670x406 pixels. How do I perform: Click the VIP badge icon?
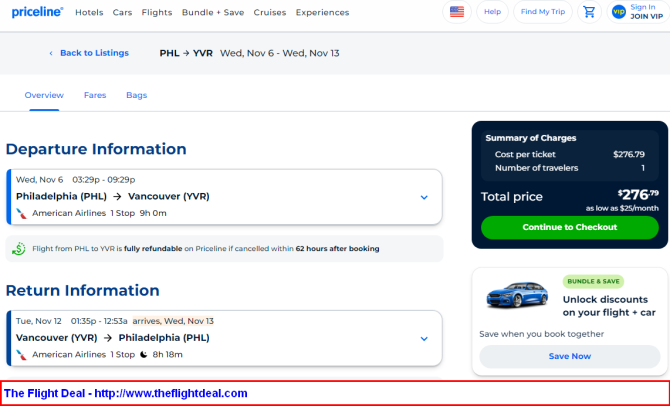619,12
